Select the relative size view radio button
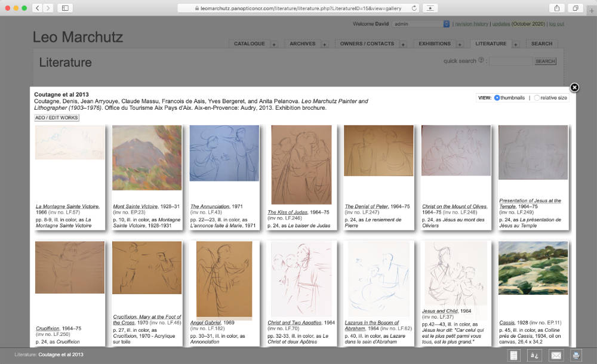This screenshot has width=597, height=364. coord(537,98)
